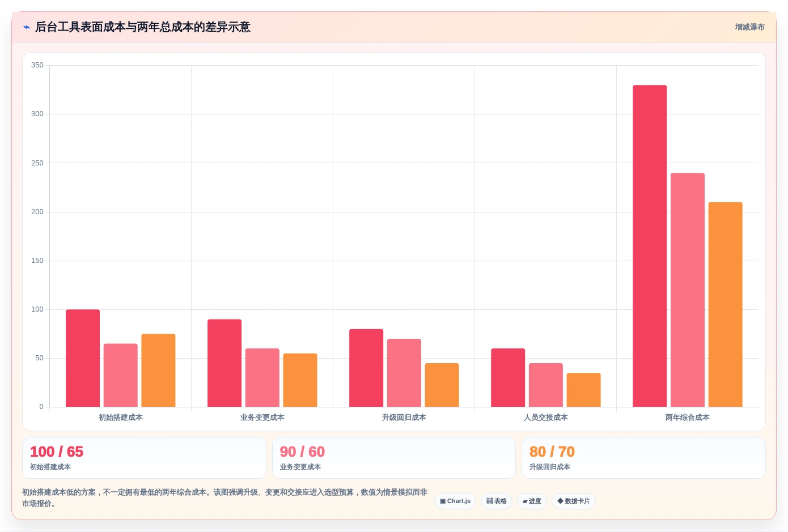The image size is (788, 532).
Task: Click the lightning icon beside the chart title
Action: (x=27, y=27)
